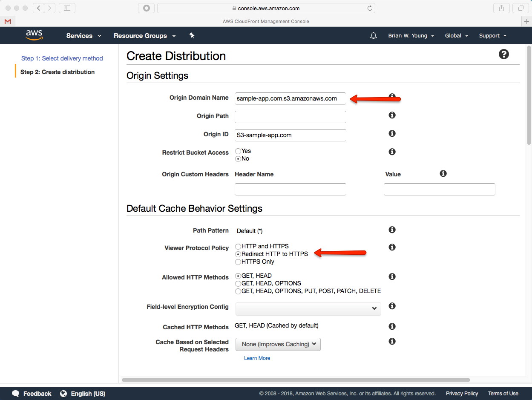This screenshot has height=400, width=532.
Task: Open the None (Improves Caching) dropdown
Action: coord(278,345)
